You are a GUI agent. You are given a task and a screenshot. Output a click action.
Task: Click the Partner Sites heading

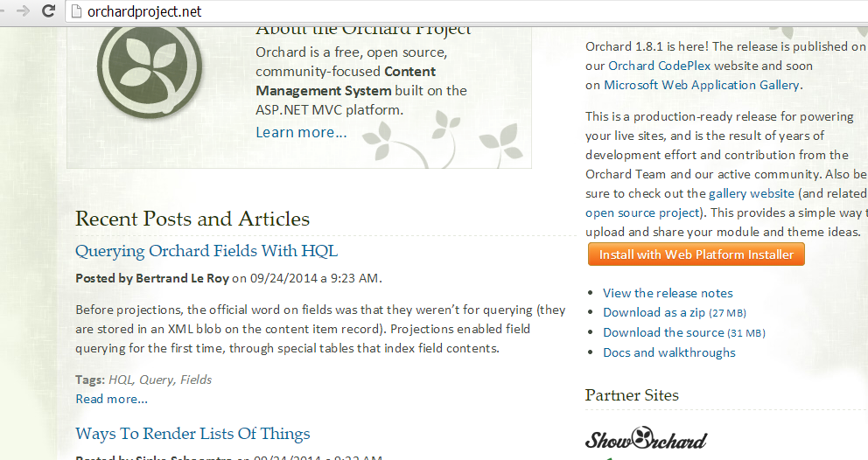pyautogui.click(x=632, y=395)
